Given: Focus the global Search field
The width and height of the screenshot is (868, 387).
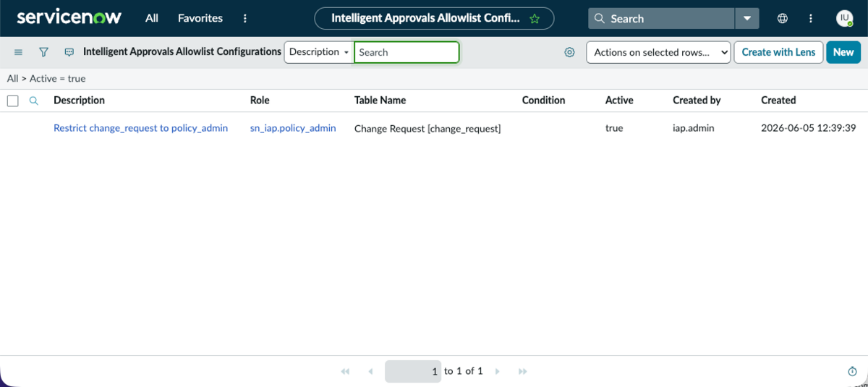Looking at the screenshot, I should pos(662,19).
